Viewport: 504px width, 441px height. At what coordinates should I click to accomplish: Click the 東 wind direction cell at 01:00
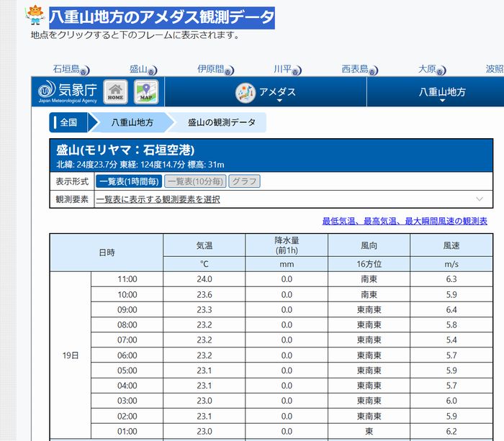coord(369,431)
